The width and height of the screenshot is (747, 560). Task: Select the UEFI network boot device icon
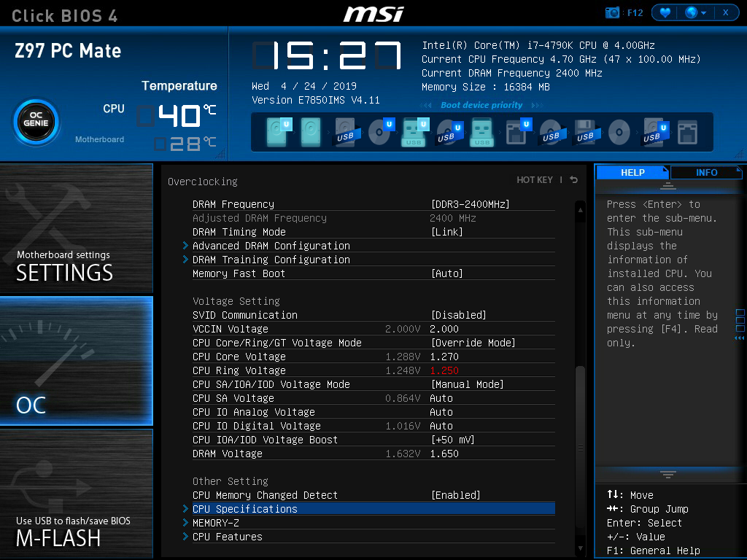point(517,131)
